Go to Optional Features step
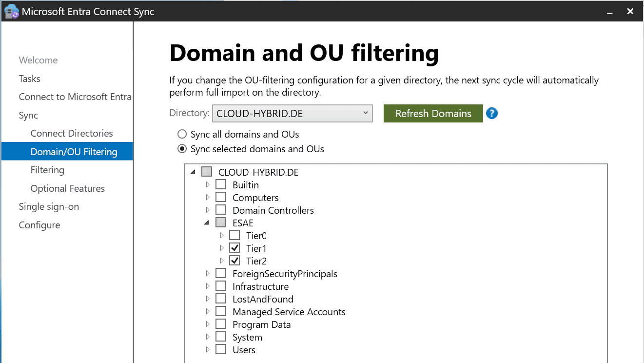 coord(67,188)
